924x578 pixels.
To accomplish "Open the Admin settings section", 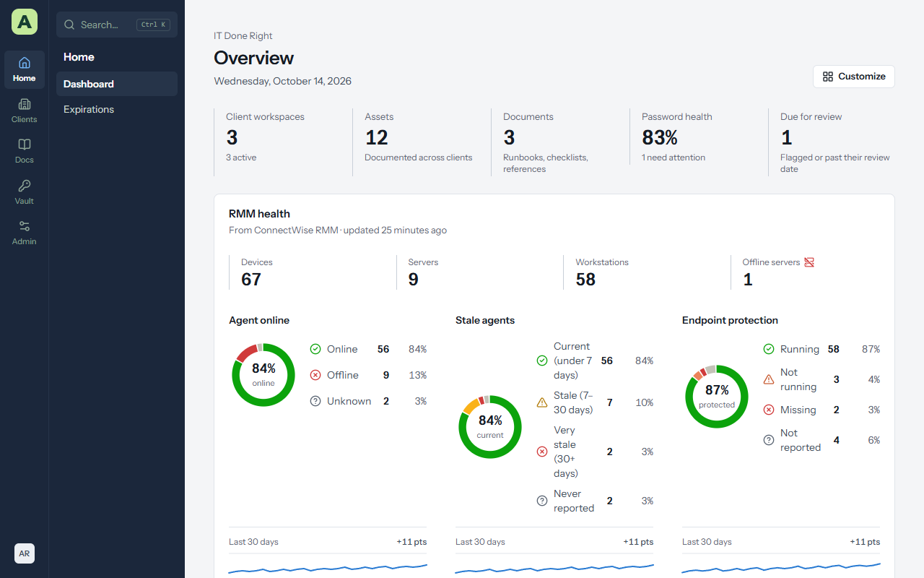I will (25, 233).
